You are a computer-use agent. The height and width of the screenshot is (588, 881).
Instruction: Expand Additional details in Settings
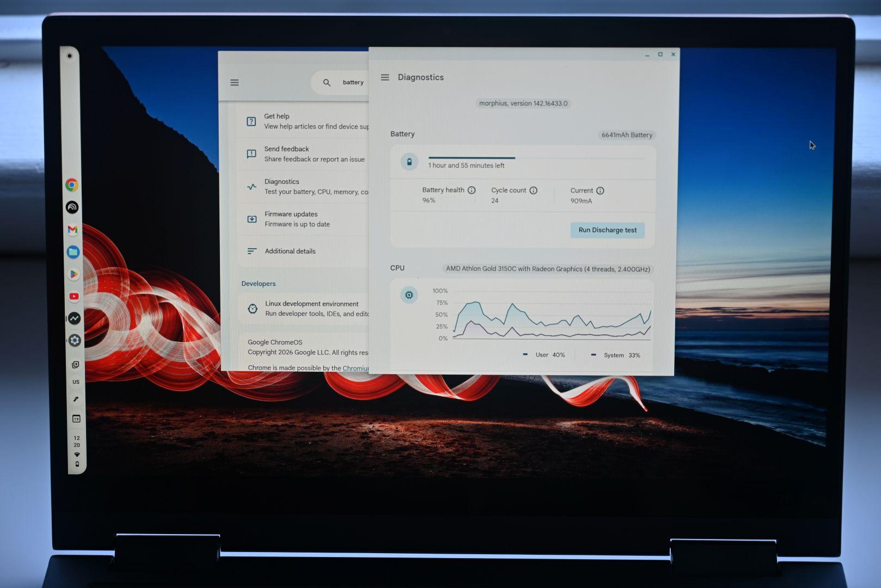pos(303,251)
